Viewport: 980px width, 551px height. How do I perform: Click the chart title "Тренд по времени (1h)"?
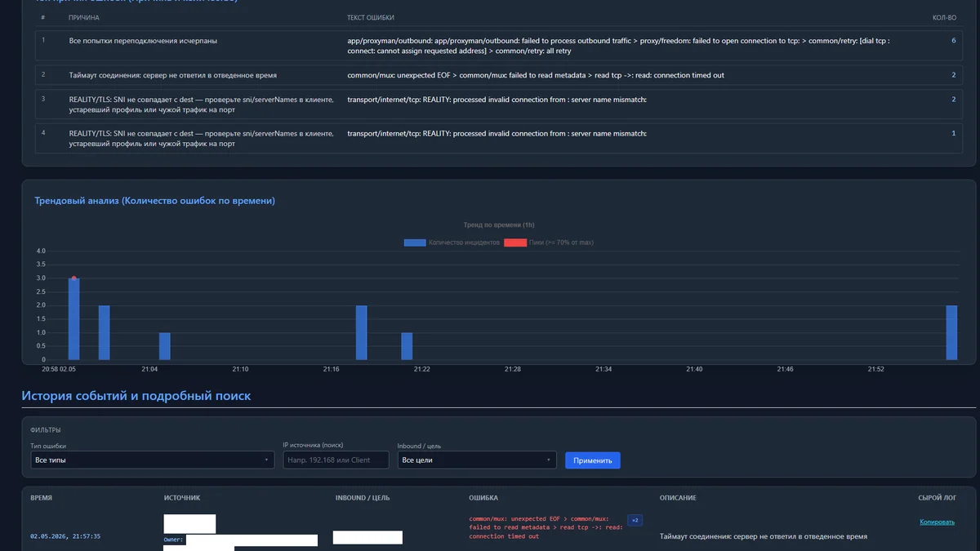pos(499,224)
